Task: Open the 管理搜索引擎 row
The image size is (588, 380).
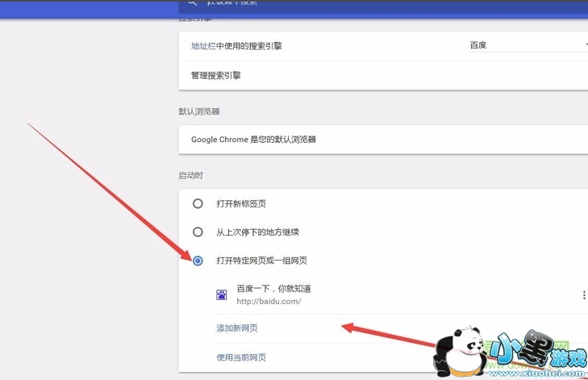Action: pyautogui.click(x=383, y=75)
